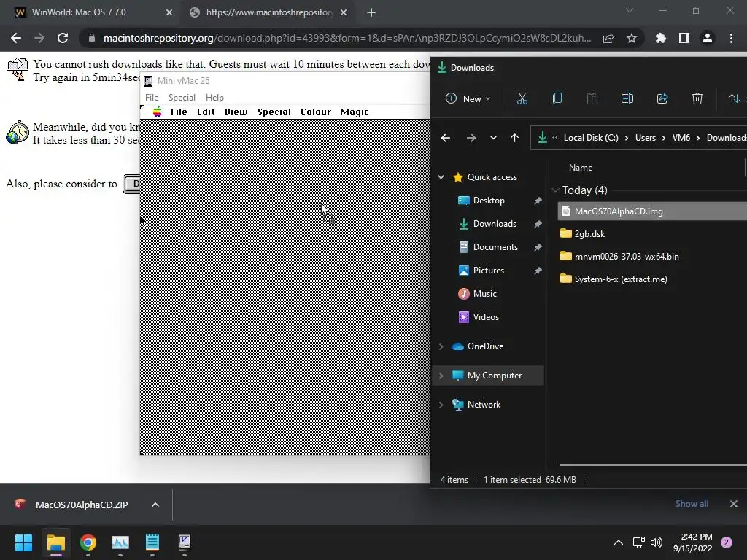Screen dimensions: 747x560
Task: Open emulated Mac View menu
Action: coord(236,112)
